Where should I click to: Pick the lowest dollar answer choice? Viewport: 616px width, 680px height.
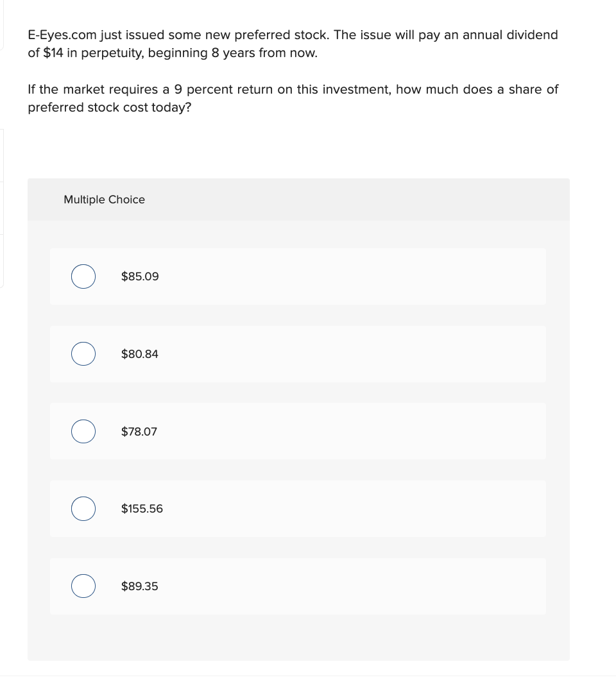pos(139,432)
